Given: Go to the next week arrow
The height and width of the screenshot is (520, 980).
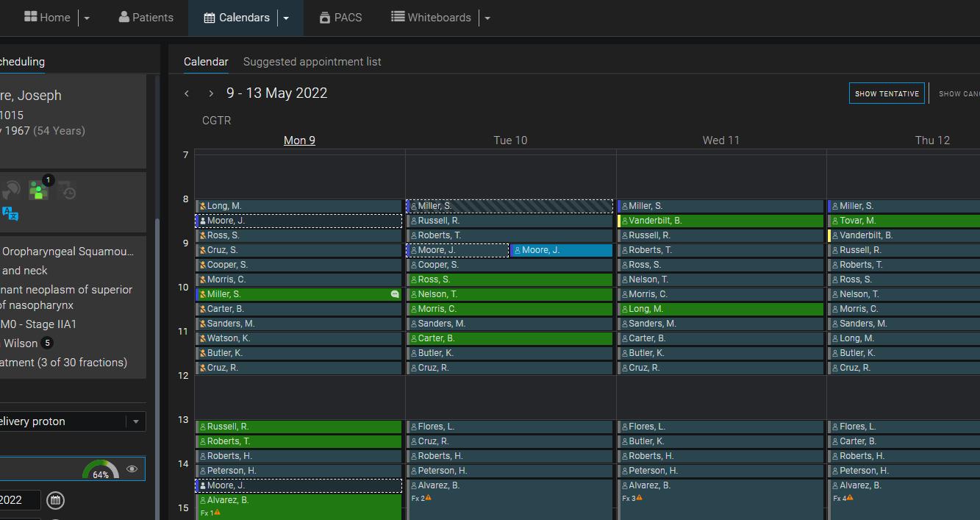Looking at the screenshot, I should [211, 93].
